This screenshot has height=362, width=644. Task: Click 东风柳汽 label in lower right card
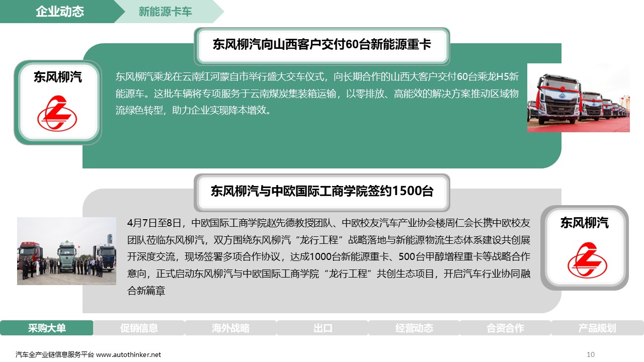(585, 223)
